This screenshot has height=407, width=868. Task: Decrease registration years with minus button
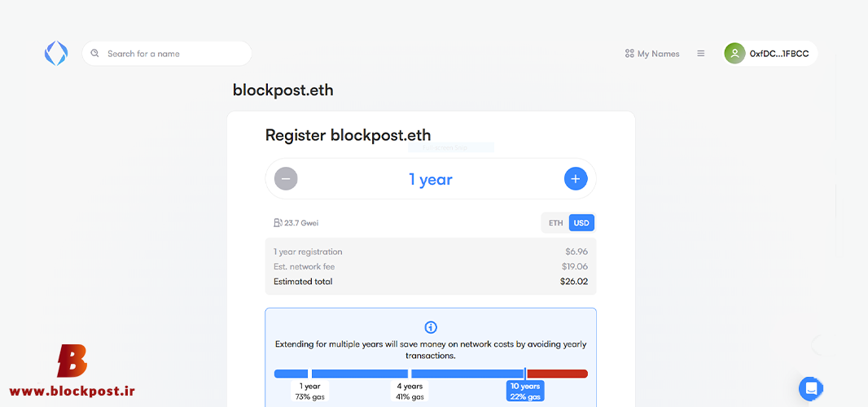point(286,179)
